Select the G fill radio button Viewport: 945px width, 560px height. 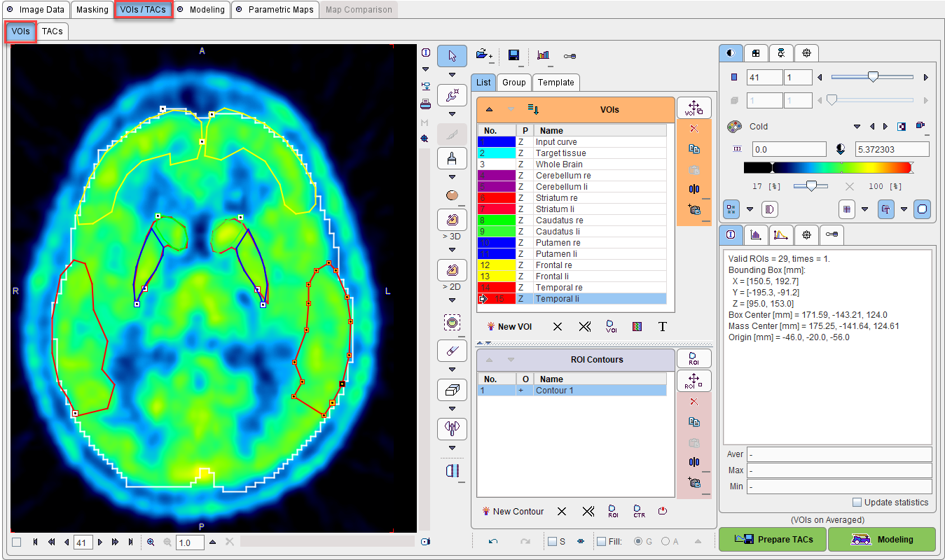(638, 540)
